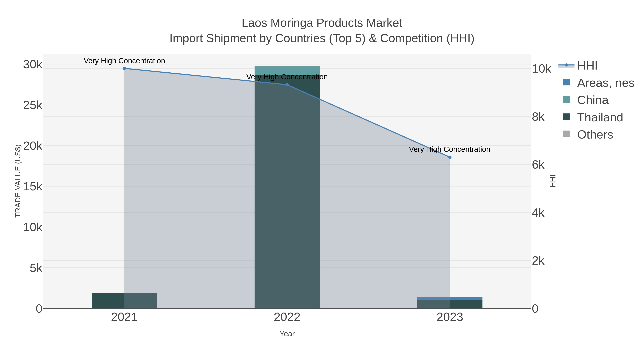The width and height of the screenshot is (644, 362).
Task: Click the China teal color swatch
Action: pos(567,99)
